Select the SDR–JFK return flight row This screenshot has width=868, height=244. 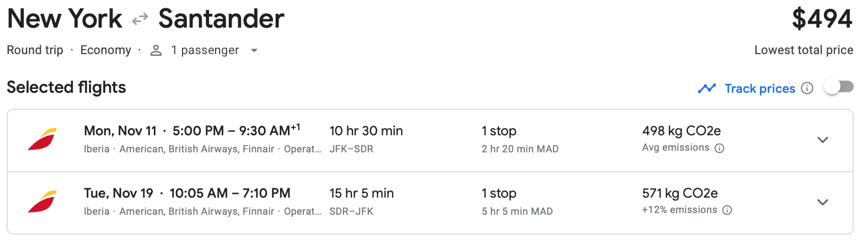[x=351, y=211]
